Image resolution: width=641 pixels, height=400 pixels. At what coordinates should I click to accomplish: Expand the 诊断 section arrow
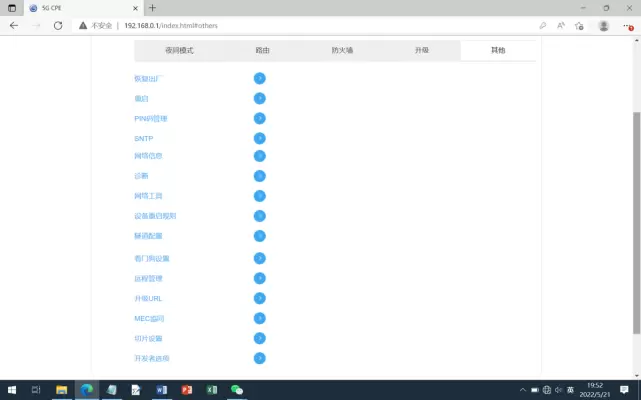(x=259, y=176)
